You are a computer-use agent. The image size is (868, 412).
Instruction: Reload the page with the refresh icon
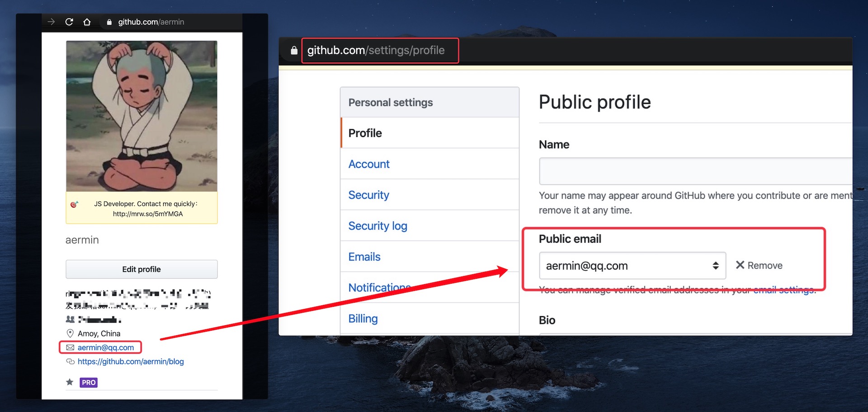(x=69, y=22)
